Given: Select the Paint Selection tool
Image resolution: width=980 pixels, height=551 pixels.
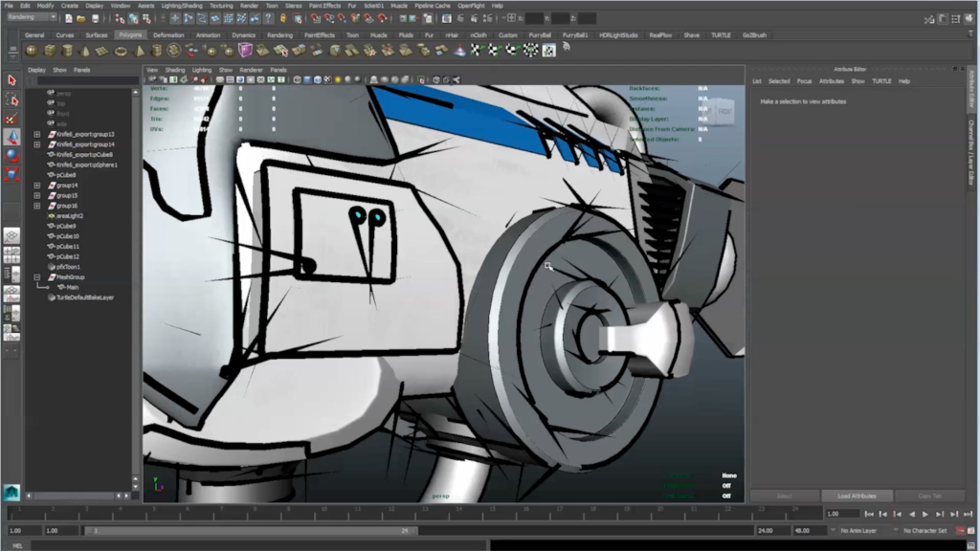Looking at the screenshot, I should [11, 118].
